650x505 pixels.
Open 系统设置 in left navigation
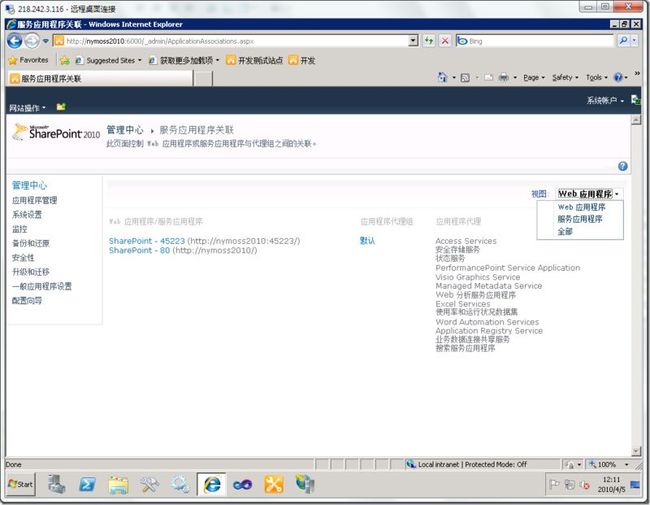(x=27, y=214)
